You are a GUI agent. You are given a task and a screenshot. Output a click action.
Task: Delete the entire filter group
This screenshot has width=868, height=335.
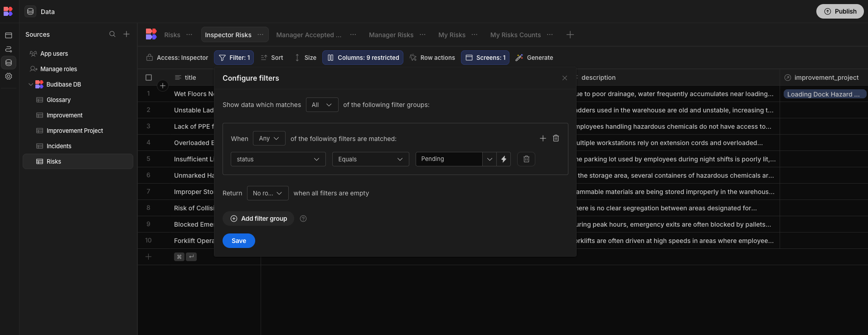click(x=556, y=138)
